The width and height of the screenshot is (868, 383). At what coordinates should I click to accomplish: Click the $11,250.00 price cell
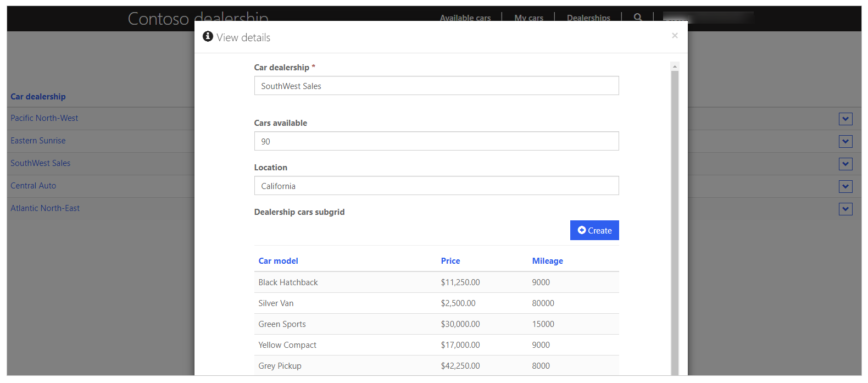(x=460, y=282)
